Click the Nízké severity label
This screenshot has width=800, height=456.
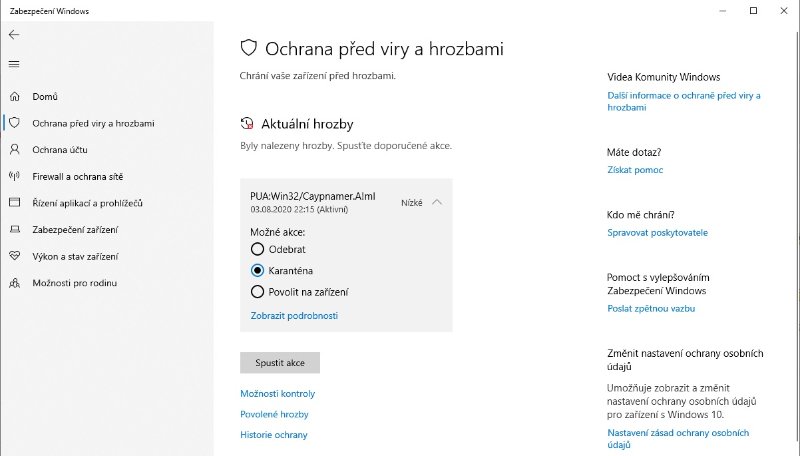click(412, 202)
